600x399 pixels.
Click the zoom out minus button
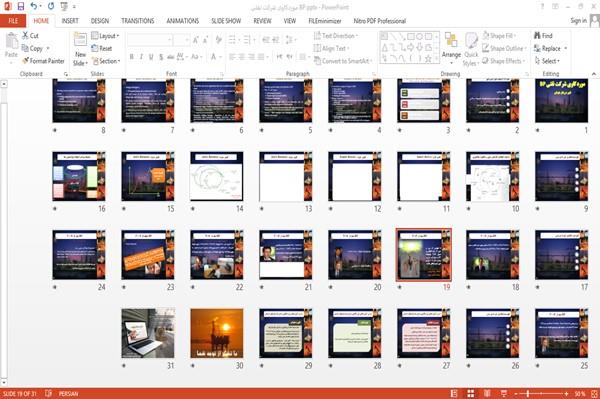(515, 394)
